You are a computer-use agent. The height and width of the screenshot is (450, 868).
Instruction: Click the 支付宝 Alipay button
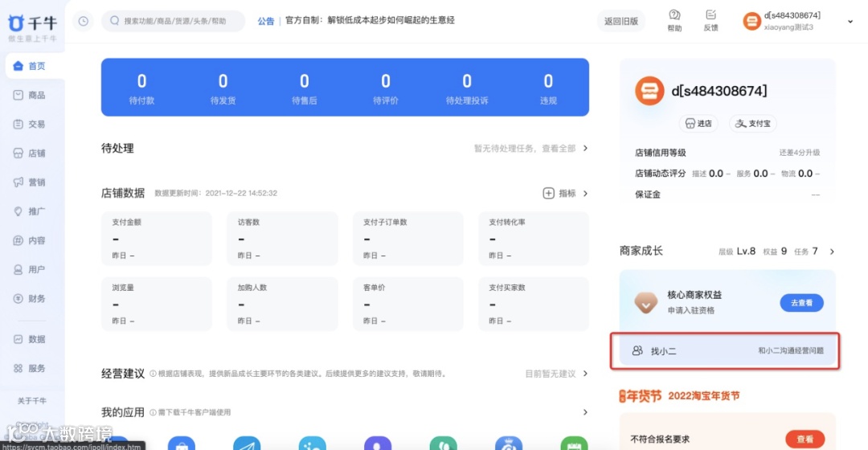753,124
